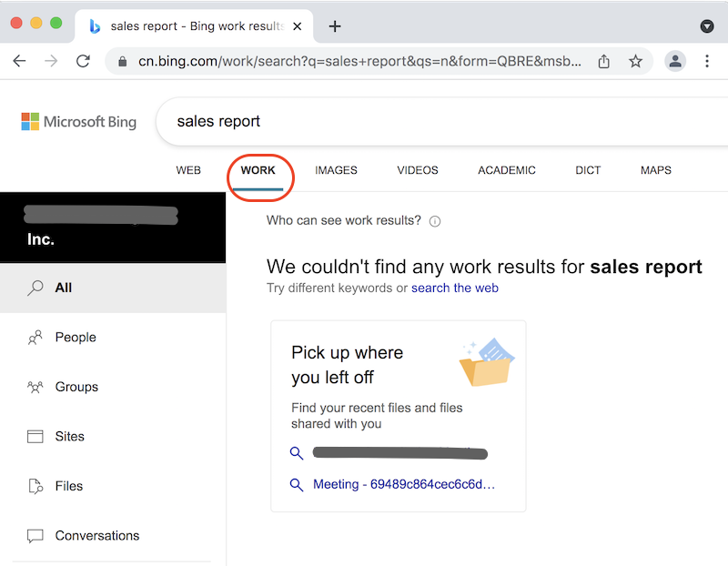
Task: Click the info icon near 'Who can see work results'
Action: click(435, 220)
